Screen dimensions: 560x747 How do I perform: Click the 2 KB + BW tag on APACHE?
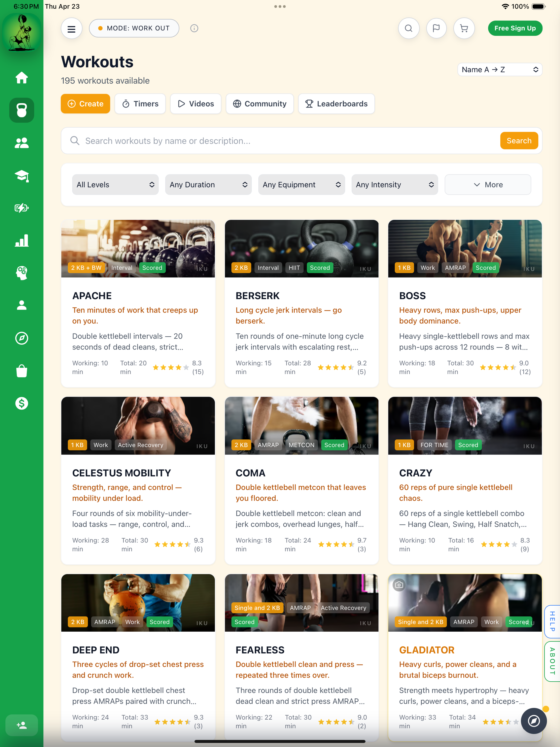point(86,268)
